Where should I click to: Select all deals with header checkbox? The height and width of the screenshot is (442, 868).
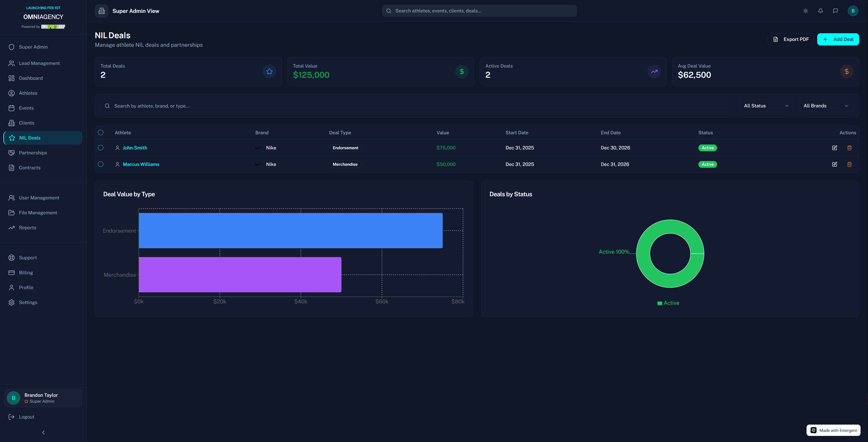(x=101, y=132)
